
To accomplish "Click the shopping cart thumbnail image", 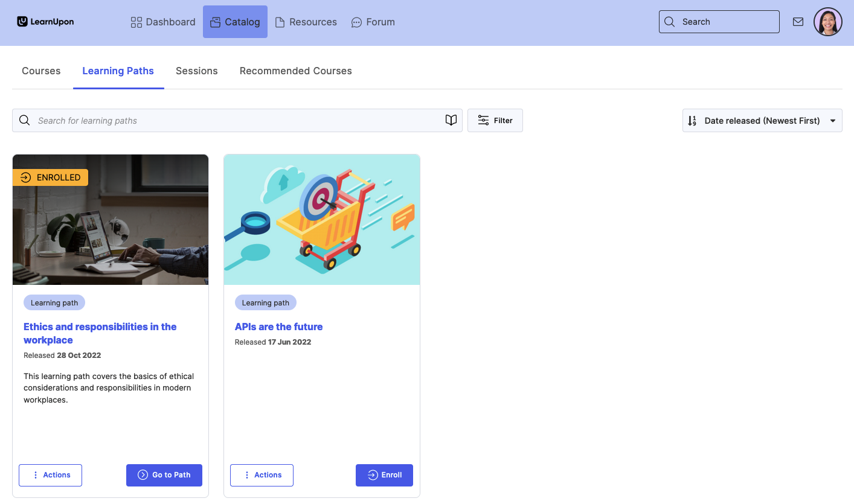I will pos(322,219).
